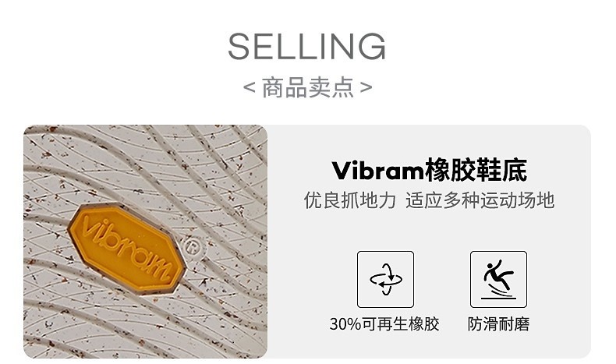Click the 30%可再生橡胶 label
Screen dimensions: 616x364
click(384, 324)
